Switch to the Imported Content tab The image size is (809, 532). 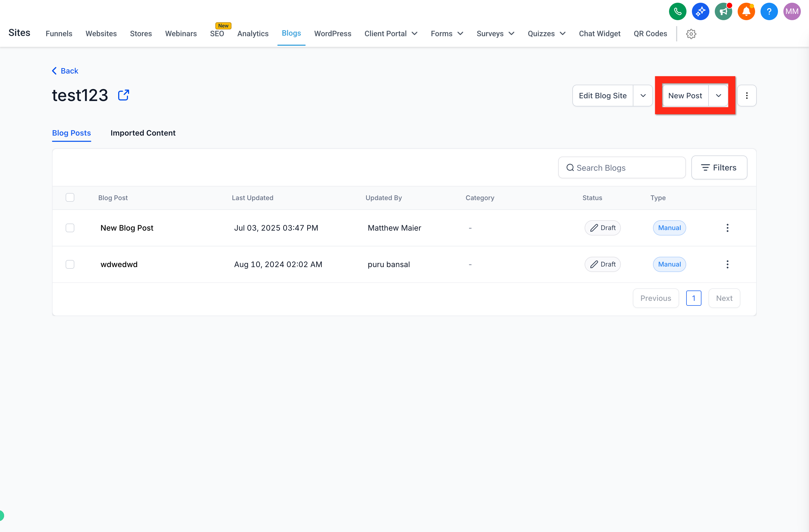(143, 133)
